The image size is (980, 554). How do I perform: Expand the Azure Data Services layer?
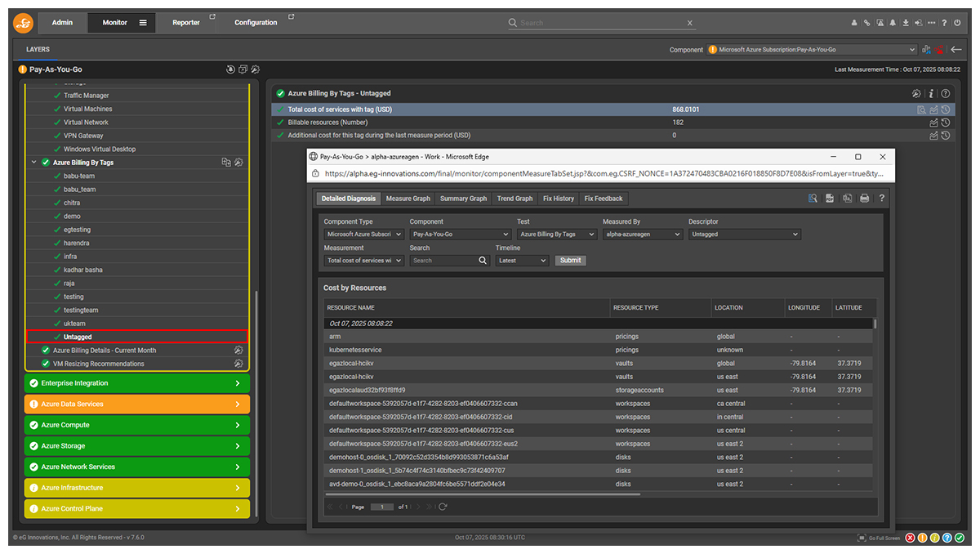click(237, 404)
